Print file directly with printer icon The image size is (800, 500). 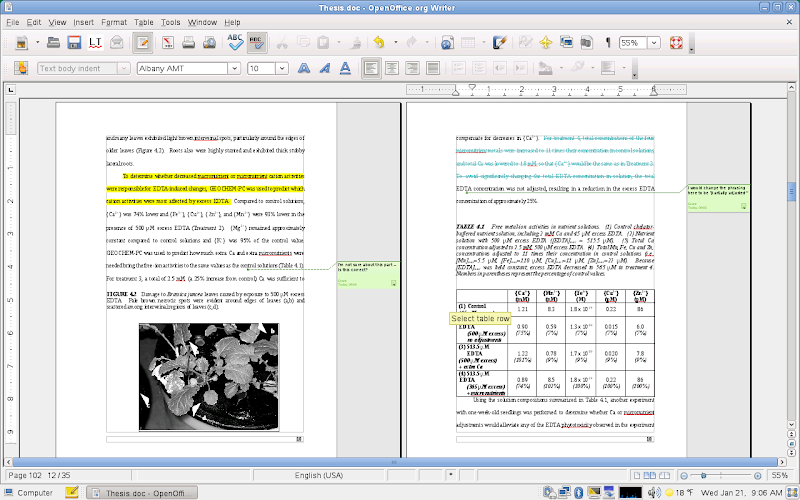click(x=188, y=43)
